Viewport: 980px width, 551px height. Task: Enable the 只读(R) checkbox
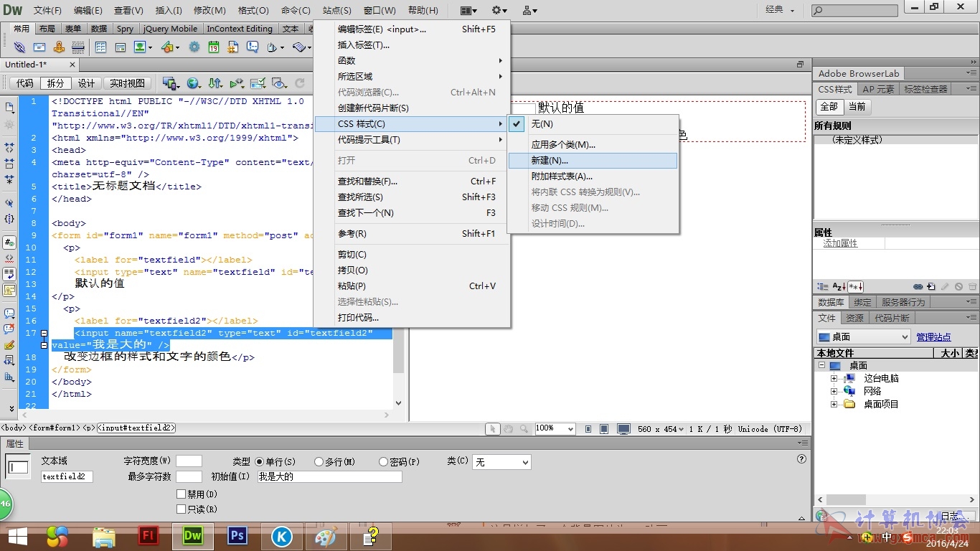tap(181, 509)
